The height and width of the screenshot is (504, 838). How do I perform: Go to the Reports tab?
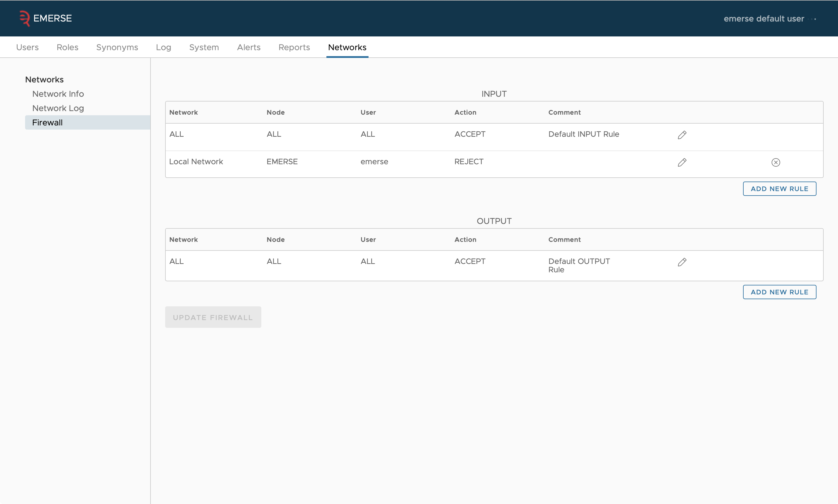294,47
